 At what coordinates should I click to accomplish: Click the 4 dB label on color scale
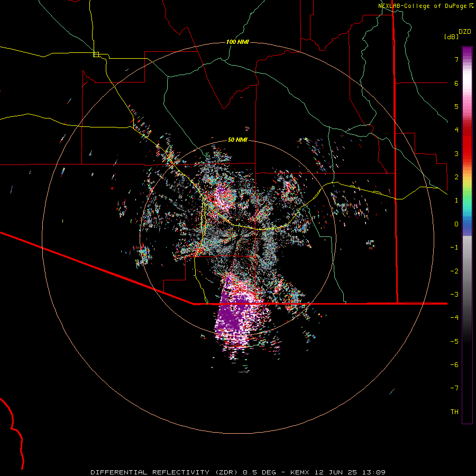point(456,130)
